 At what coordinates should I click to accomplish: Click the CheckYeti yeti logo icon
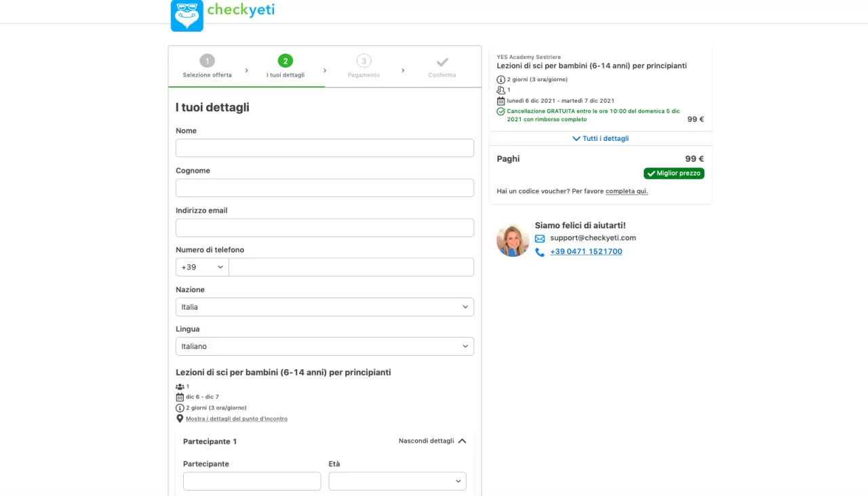[x=187, y=16]
